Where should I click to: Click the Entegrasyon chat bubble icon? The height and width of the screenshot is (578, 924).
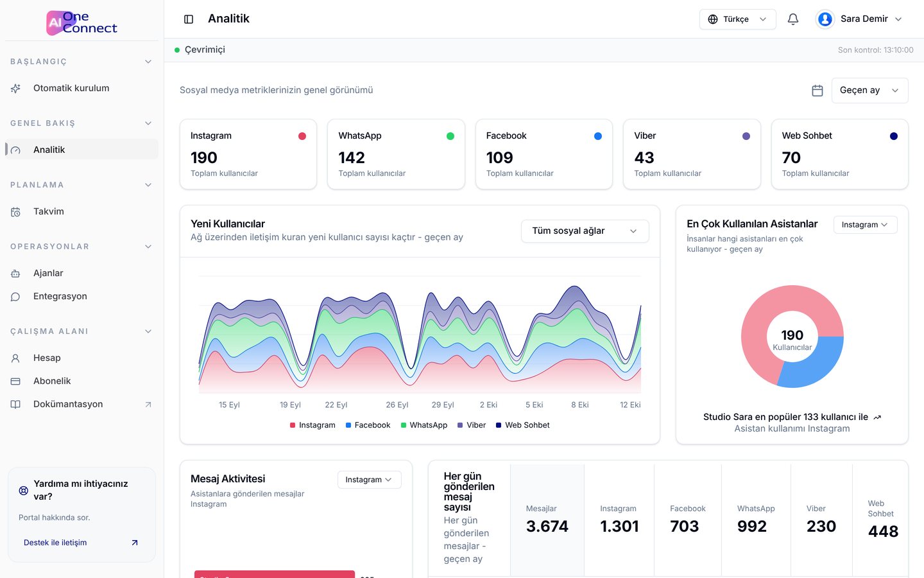pyautogui.click(x=16, y=297)
